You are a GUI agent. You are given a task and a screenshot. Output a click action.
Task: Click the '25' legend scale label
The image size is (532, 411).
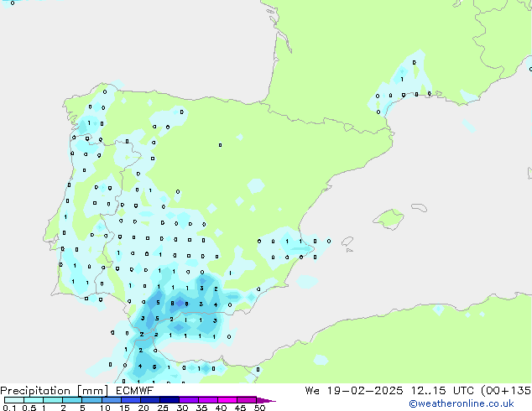coord(163,408)
